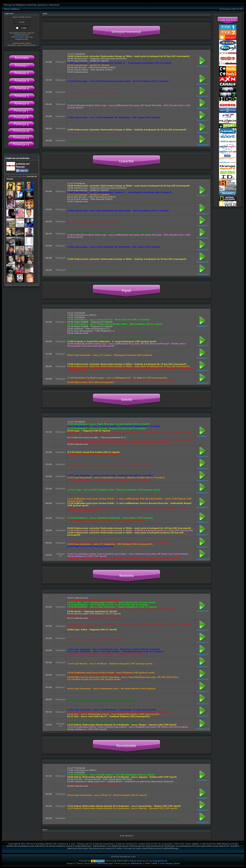Viewport: 246px width, 868px height.
Task: Focus the Nazwa Użytkownika input field
Action: [22, 20]
